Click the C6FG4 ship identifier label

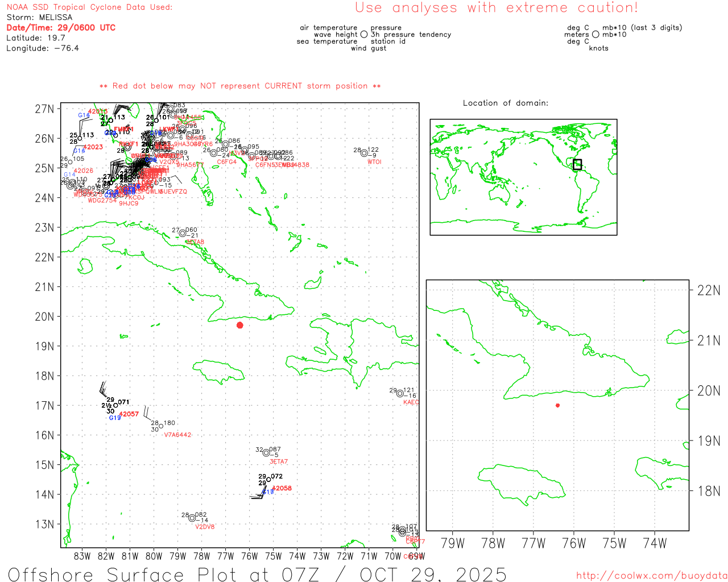pos(226,162)
